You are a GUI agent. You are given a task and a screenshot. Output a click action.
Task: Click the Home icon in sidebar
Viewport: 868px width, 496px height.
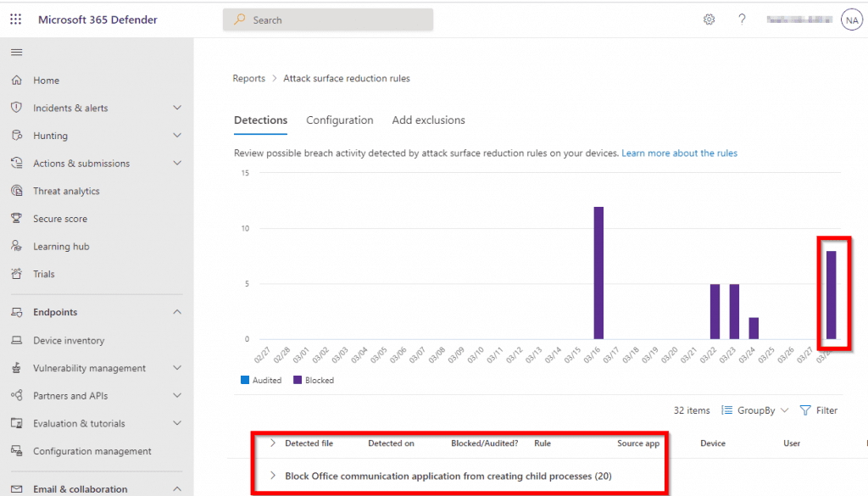click(x=17, y=81)
